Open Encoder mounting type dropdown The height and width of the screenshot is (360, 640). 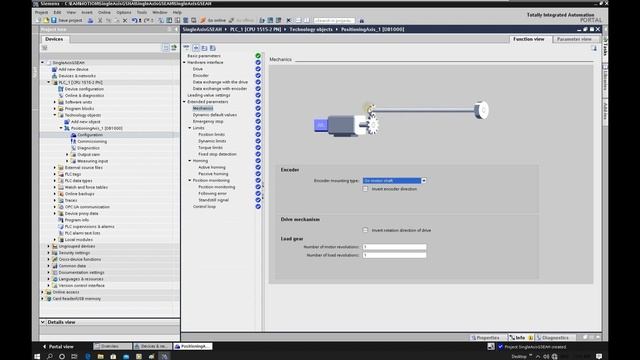[424, 180]
